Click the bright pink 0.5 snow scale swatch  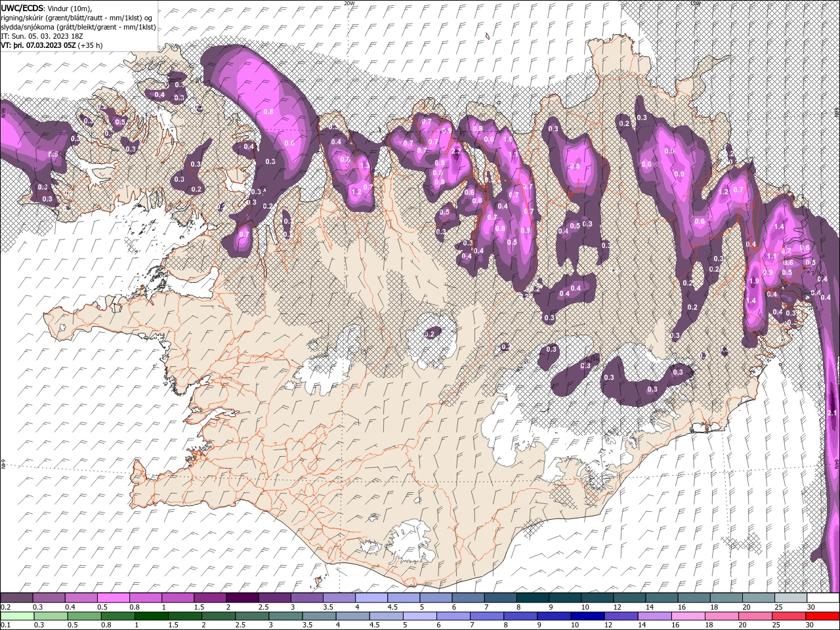(113, 598)
